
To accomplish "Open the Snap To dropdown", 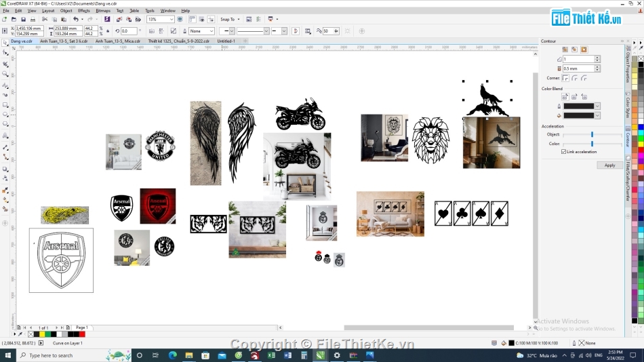I will click(x=230, y=19).
